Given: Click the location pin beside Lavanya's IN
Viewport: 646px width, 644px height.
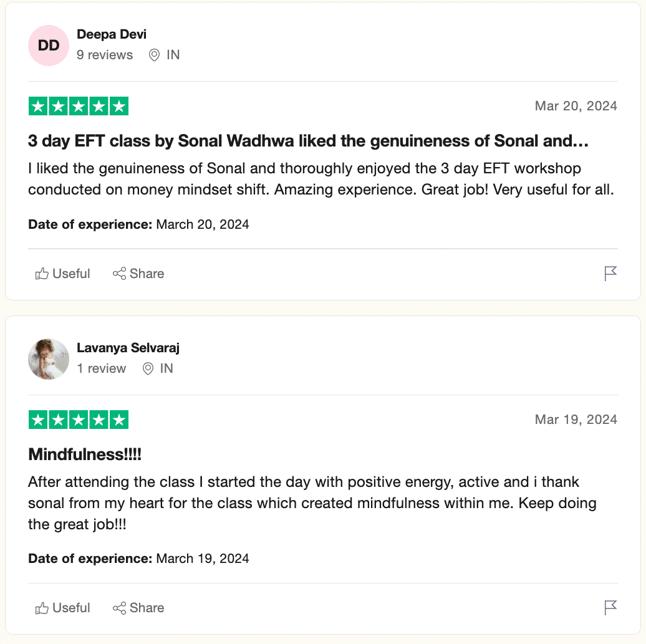Looking at the screenshot, I should [148, 369].
